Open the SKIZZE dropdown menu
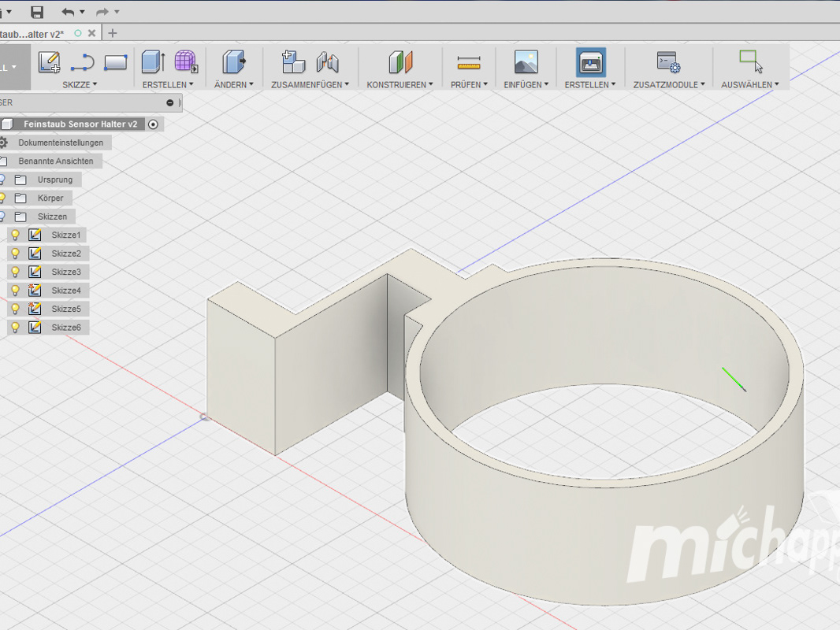Viewport: 840px width, 630px height. tap(80, 84)
